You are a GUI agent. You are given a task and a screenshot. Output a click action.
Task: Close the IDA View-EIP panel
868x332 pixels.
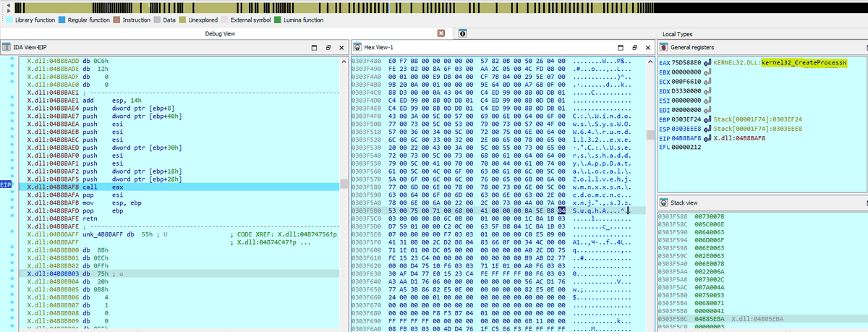(x=341, y=47)
